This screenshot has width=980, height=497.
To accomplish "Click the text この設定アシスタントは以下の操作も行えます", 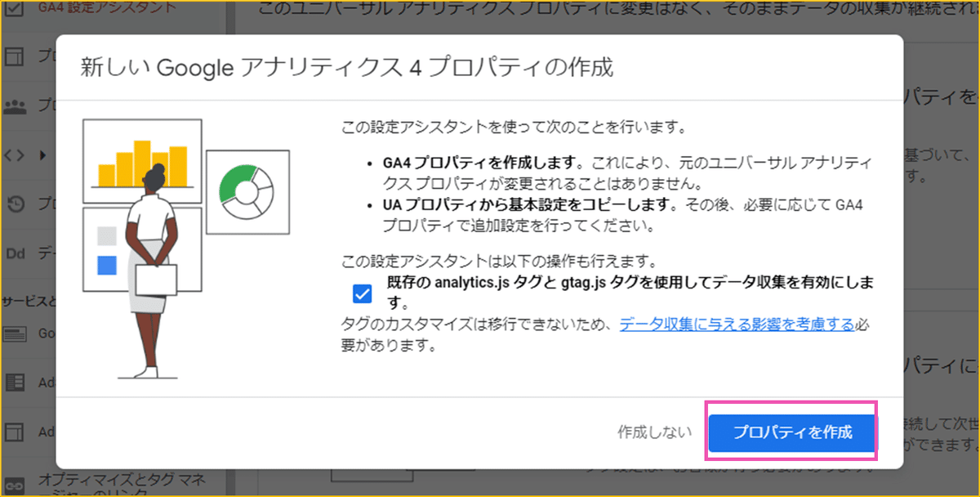I will point(498,262).
